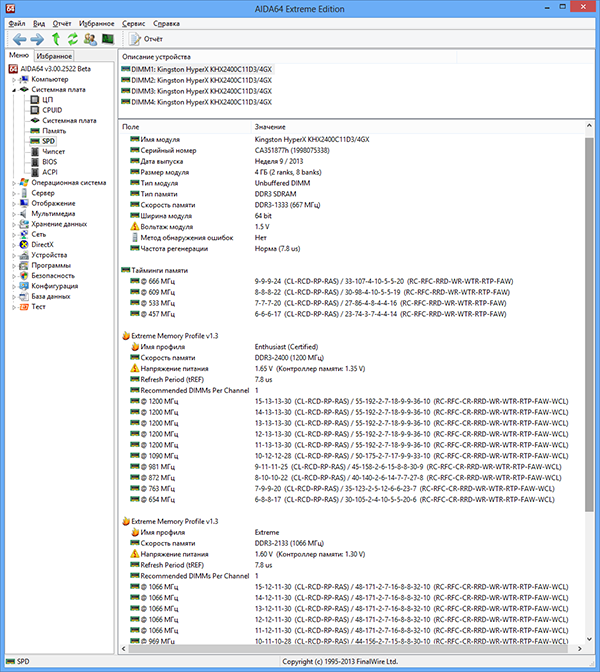This screenshot has width=600, height=672.
Task: Switch to the Избранное sidebar tab
Action: (x=54, y=56)
